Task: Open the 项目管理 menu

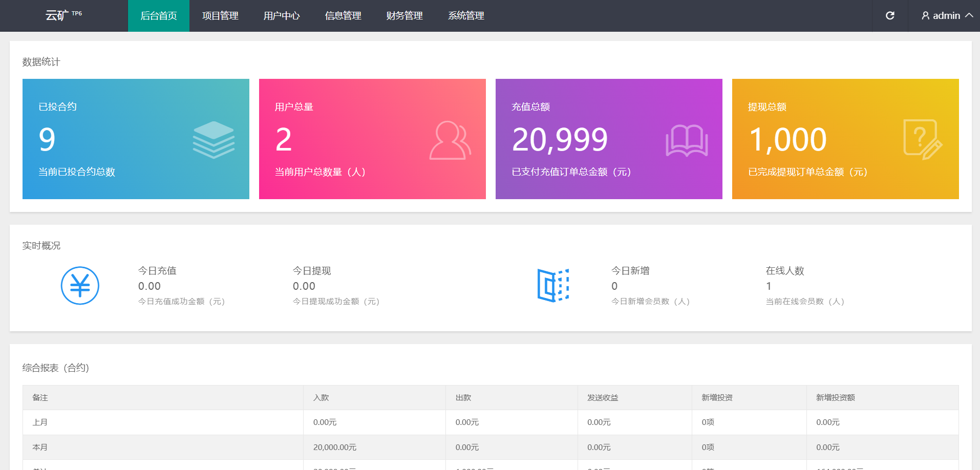Action: click(x=220, y=16)
